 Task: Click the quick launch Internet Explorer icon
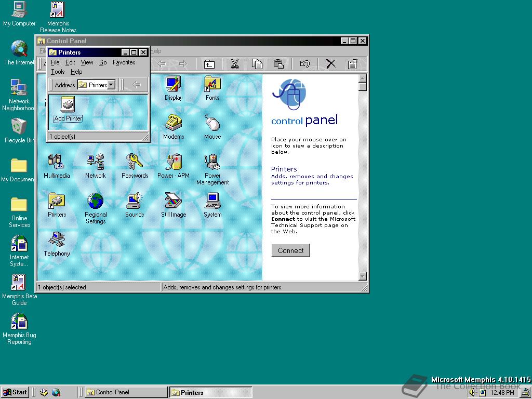(x=56, y=392)
